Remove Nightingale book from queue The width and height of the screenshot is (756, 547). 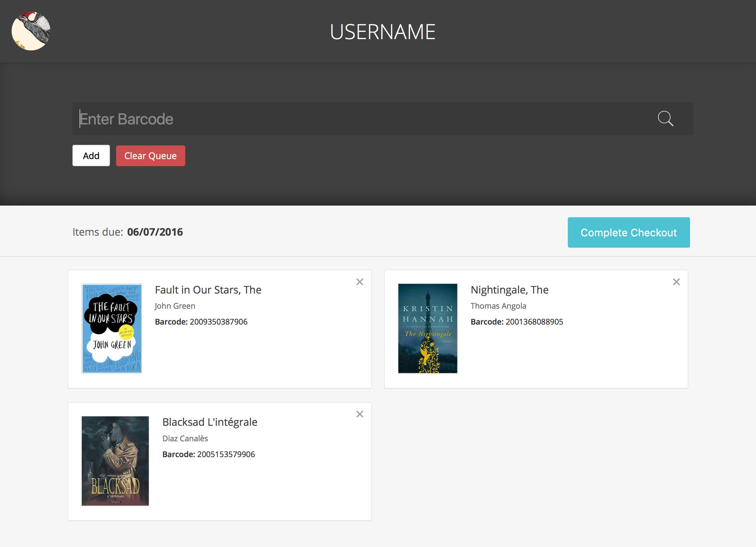tap(676, 282)
